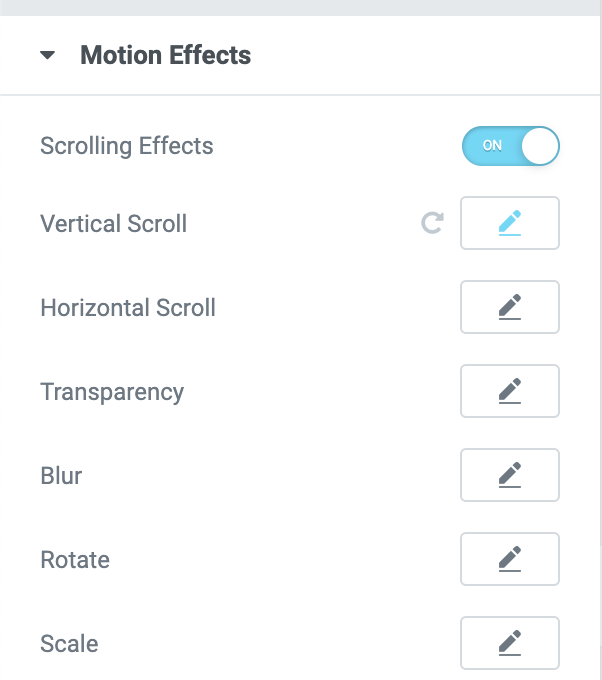Open the Scale effect pencil button
This screenshot has height=680, width=602.
tap(510, 643)
